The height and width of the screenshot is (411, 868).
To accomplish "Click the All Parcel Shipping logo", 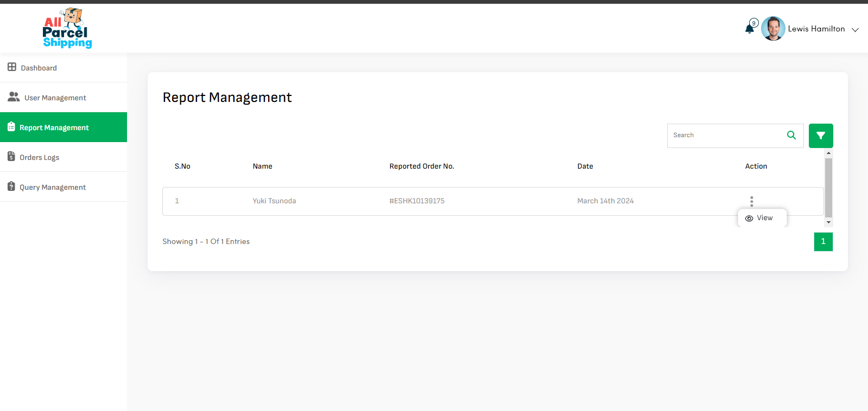I will (x=67, y=28).
